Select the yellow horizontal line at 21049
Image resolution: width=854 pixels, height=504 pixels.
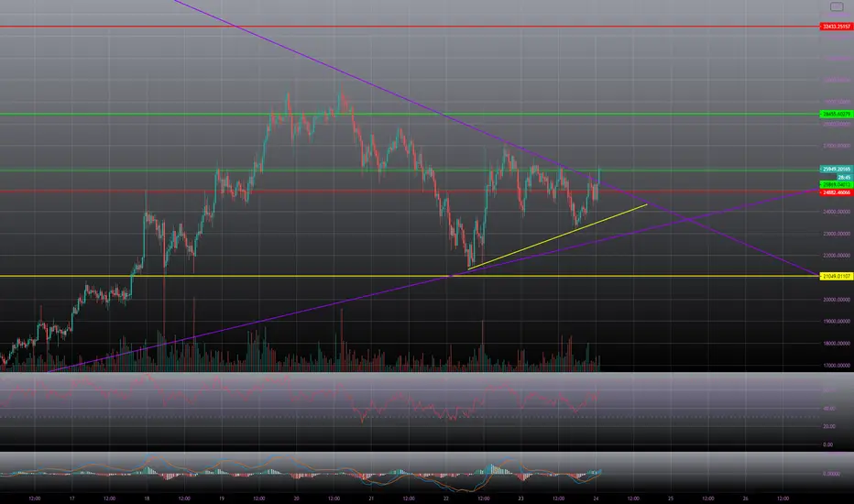point(410,276)
